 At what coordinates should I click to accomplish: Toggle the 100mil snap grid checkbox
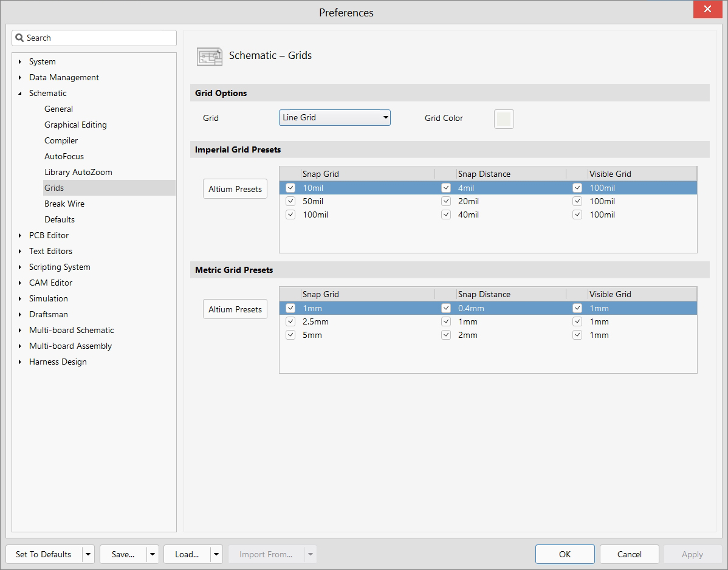pos(290,215)
